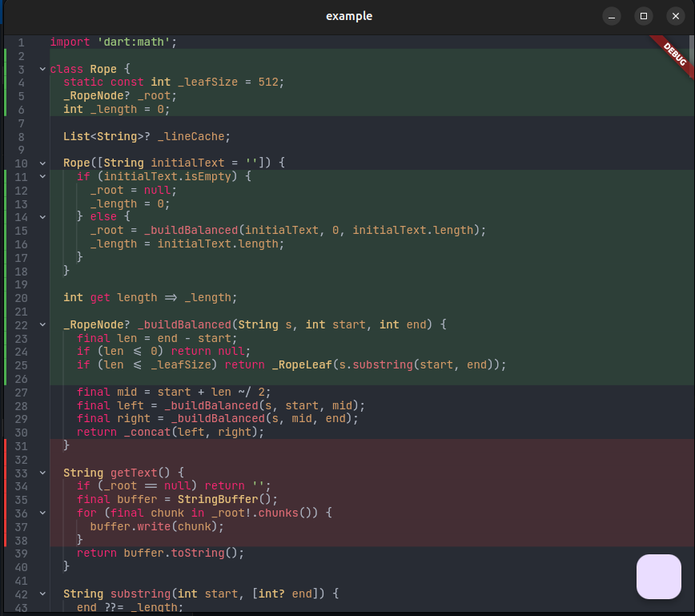The image size is (695, 616).
Task: Collapse the getText method fold
Action: coord(42,473)
